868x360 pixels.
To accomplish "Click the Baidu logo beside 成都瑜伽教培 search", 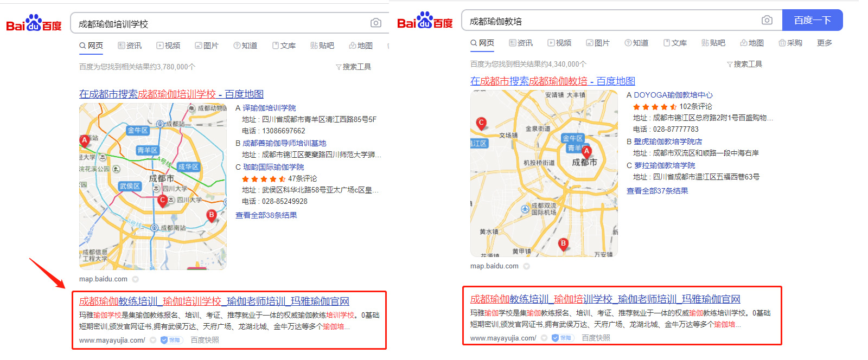I will tap(425, 21).
